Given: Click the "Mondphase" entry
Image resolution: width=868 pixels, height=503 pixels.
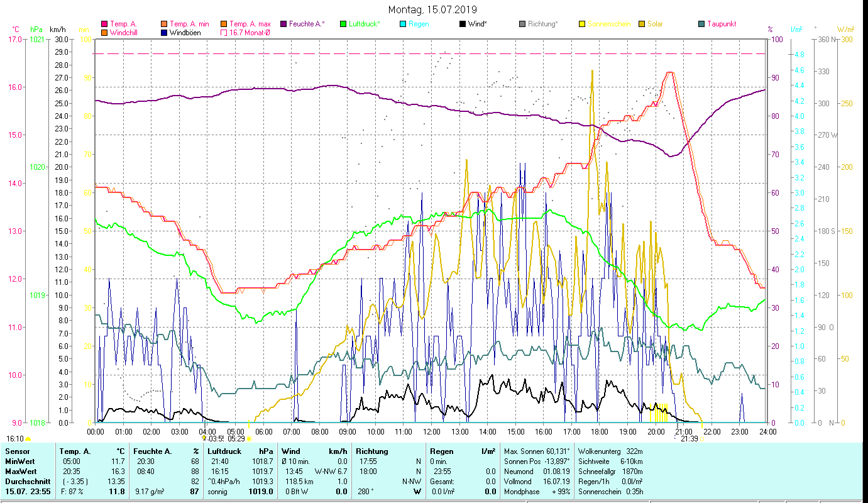Looking at the screenshot, I should point(536,491).
